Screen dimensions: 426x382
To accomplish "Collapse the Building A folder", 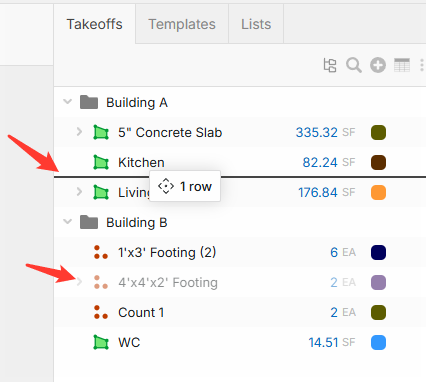I will pos(68,101).
